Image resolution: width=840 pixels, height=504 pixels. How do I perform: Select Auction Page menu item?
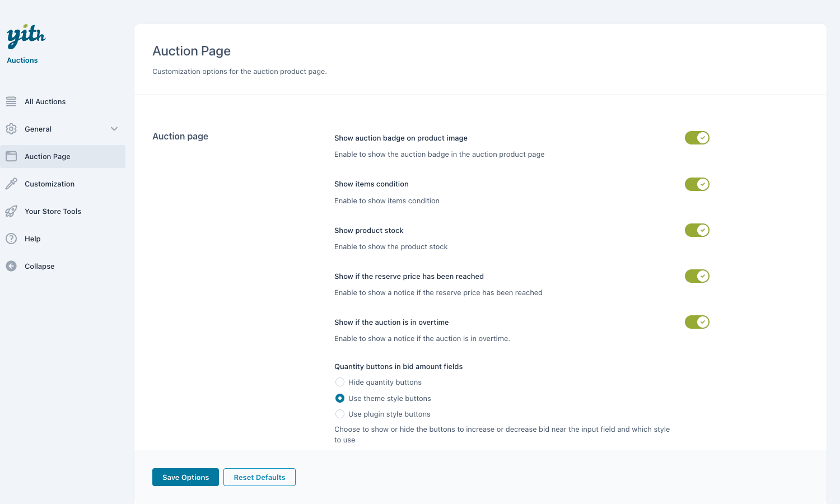[63, 156]
